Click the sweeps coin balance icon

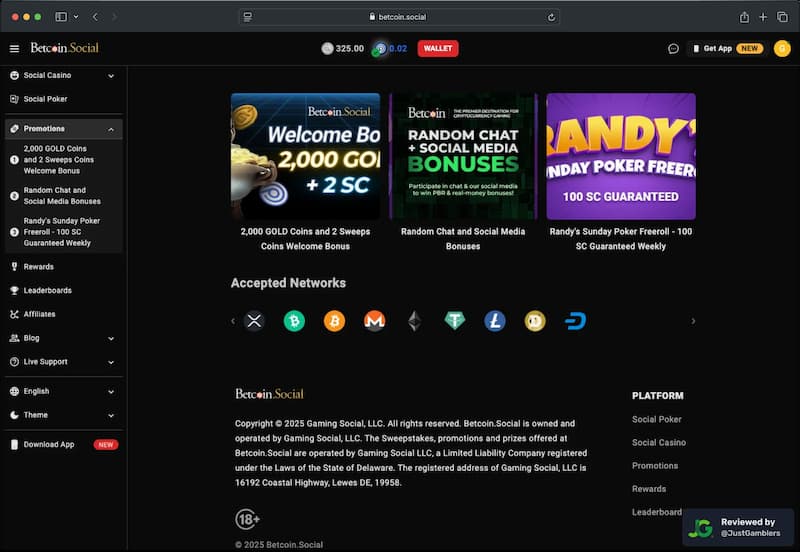pos(379,49)
